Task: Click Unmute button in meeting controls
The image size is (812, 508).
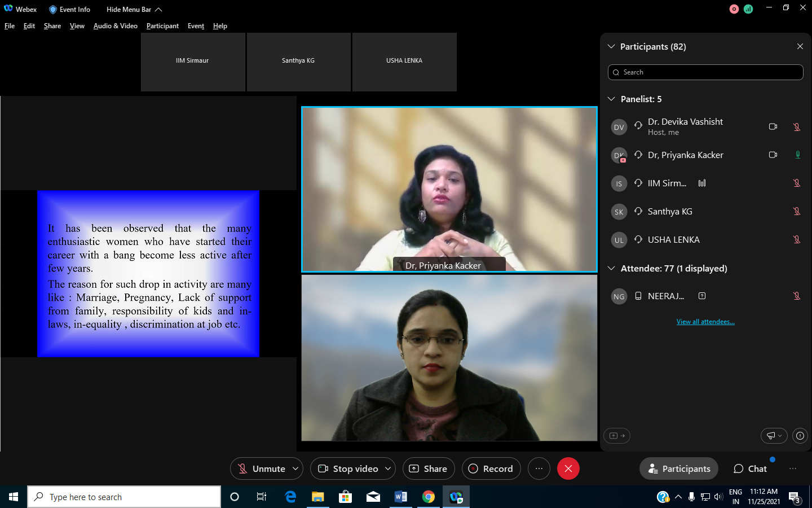Action: [261, 468]
